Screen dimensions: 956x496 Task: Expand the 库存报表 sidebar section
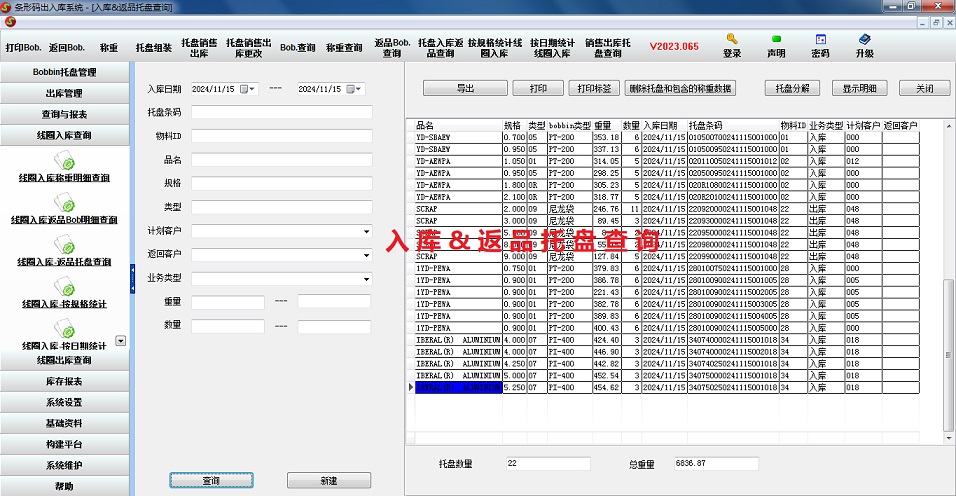pos(64,381)
